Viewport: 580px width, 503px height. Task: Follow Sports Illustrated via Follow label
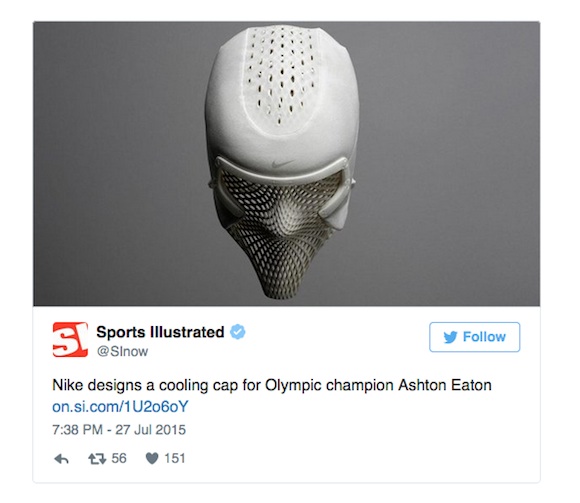tap(484, 337)
